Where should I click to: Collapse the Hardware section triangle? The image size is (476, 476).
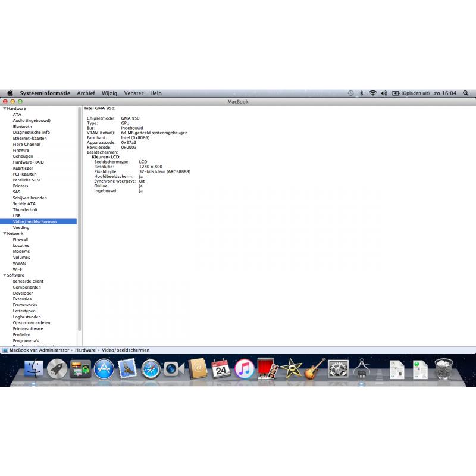(x=5, y=108)
